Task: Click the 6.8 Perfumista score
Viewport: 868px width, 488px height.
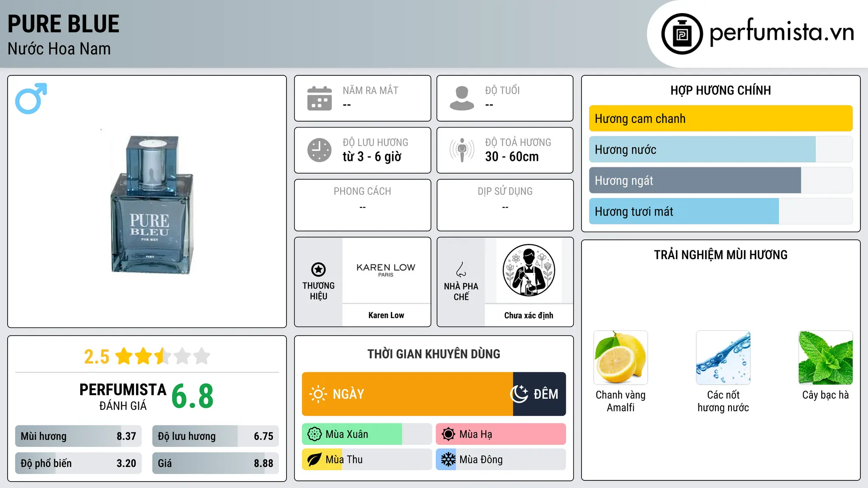Action: [192, 396]
